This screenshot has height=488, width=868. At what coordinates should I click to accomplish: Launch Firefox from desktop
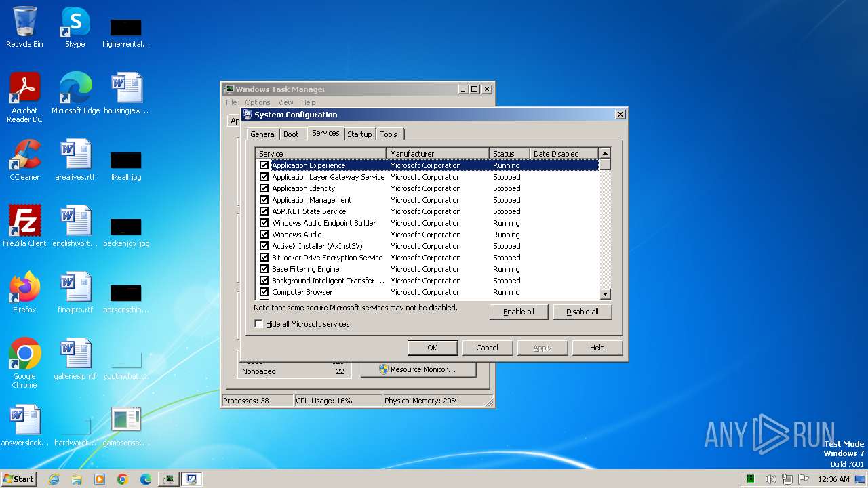[24, 292]
